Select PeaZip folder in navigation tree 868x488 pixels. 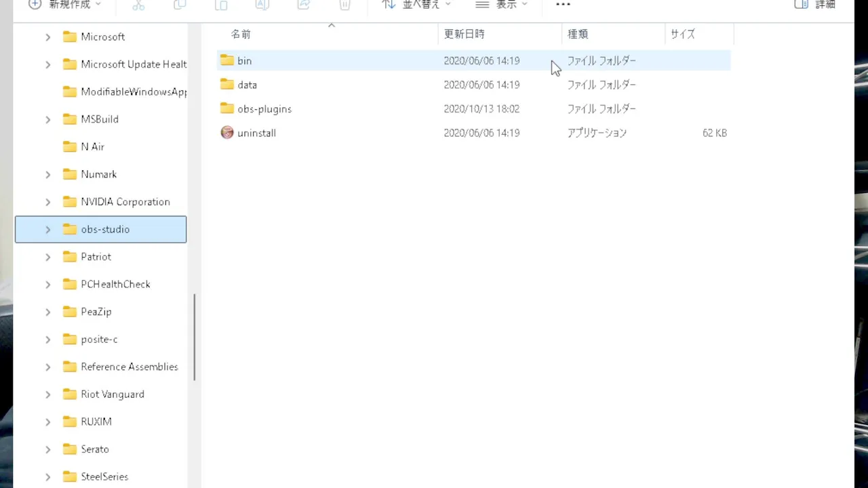click(96, 312)
